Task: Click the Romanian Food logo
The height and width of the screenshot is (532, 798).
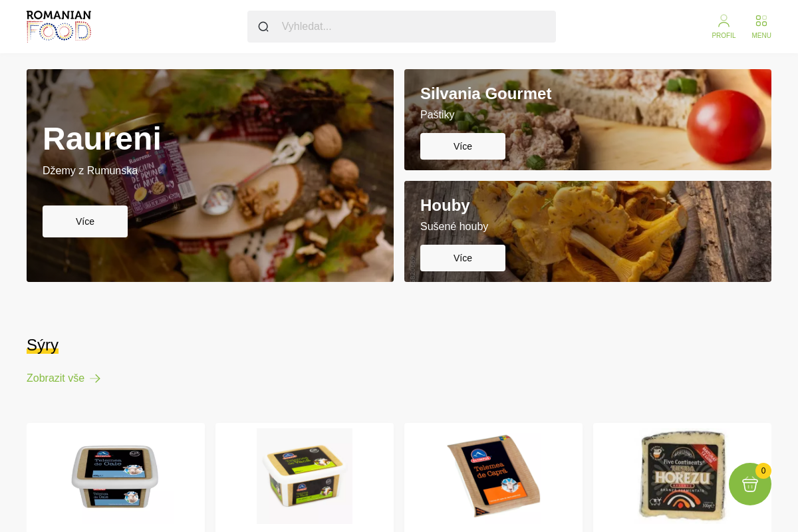Action: tap(59, 27)
